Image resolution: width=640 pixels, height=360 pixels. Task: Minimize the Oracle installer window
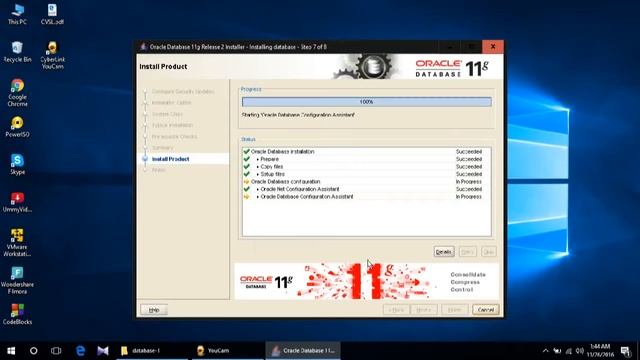pyautogui.click(x=450, y=47)
